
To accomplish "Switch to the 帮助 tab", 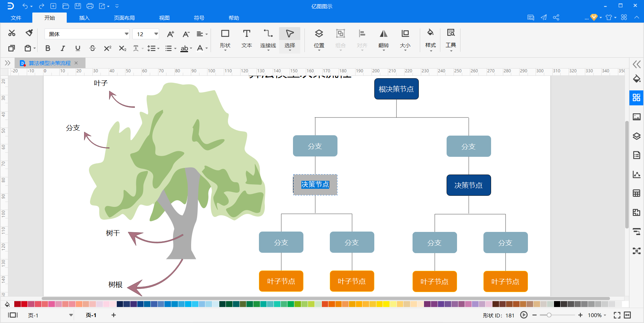I will coord(234,18).
